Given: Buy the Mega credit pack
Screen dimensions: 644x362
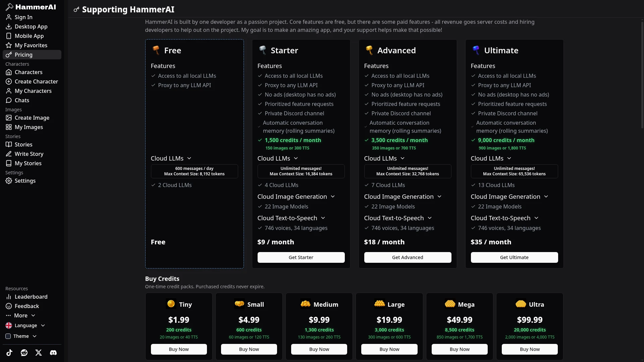Looking at the screenshot, I should (460, 349).
